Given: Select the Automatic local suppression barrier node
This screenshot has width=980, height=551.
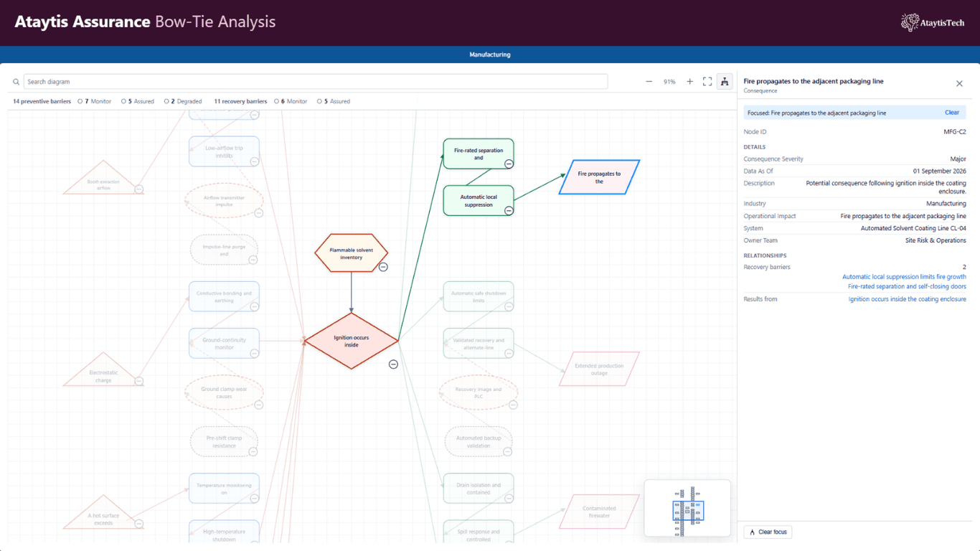Looking at the screenshot, I should click(x=479, y=200).
